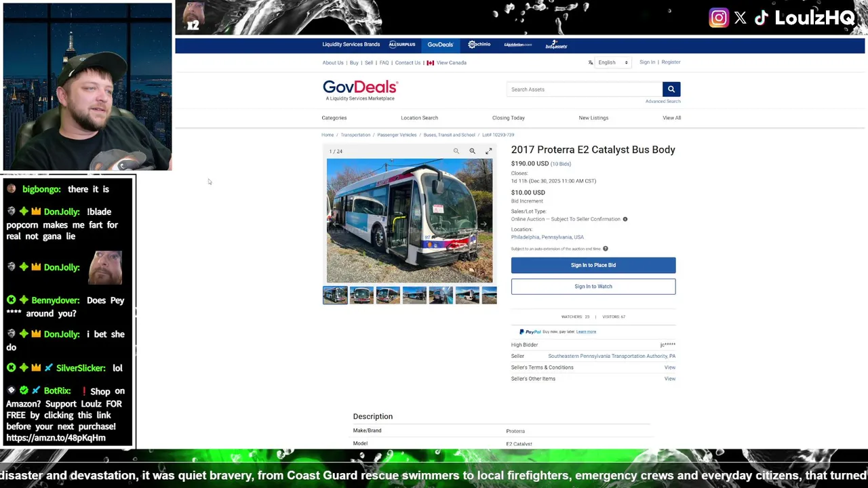Click the FAQ link

pos(384,62)
